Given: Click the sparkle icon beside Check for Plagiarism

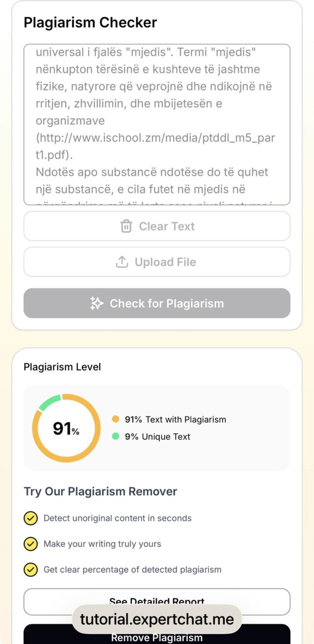Looking at the screenshot, I should pos(97,304).
